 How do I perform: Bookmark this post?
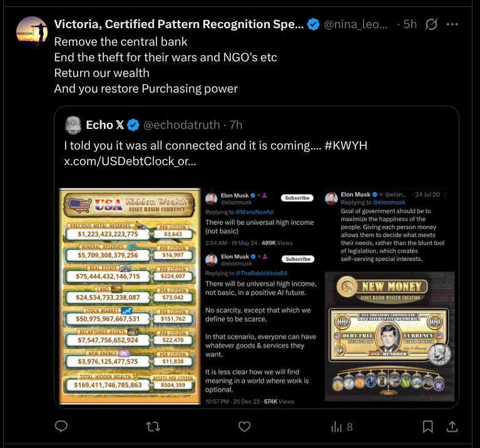coord(427,427)
